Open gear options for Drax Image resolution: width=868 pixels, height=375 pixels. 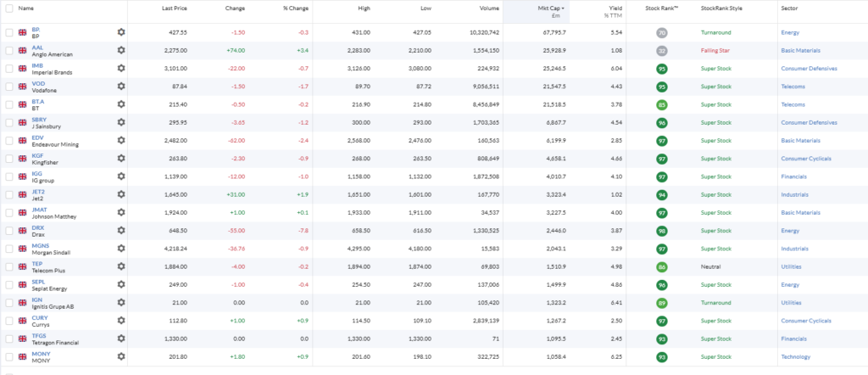[121, 231]
